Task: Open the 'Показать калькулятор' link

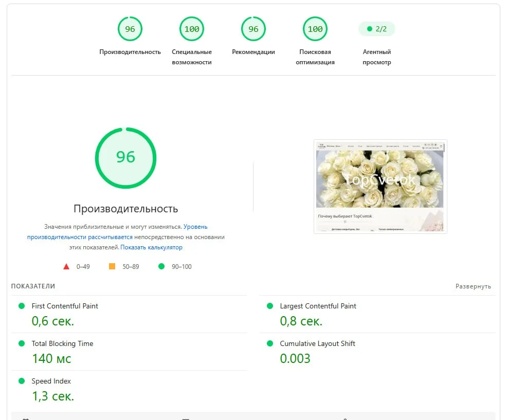Action: [151, 247]
